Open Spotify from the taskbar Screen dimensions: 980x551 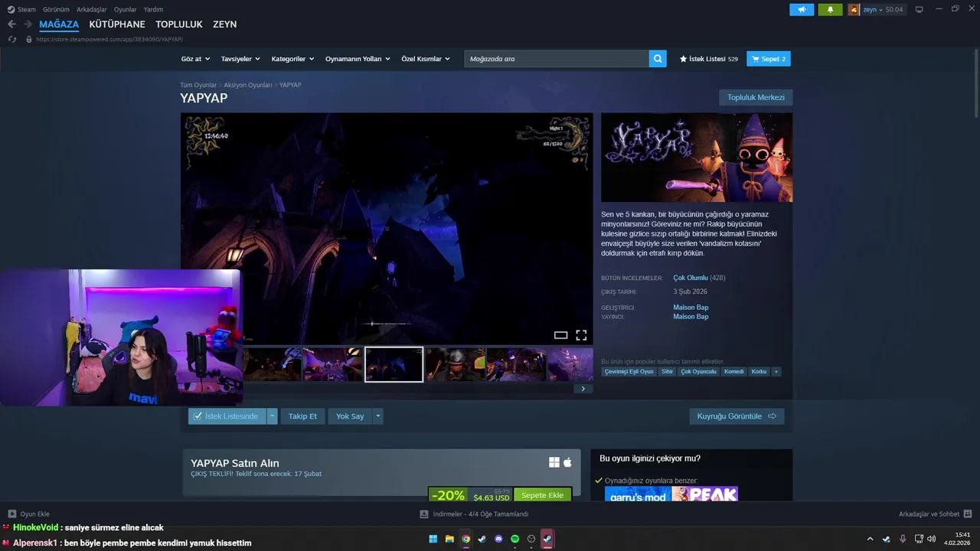(515, 539)
